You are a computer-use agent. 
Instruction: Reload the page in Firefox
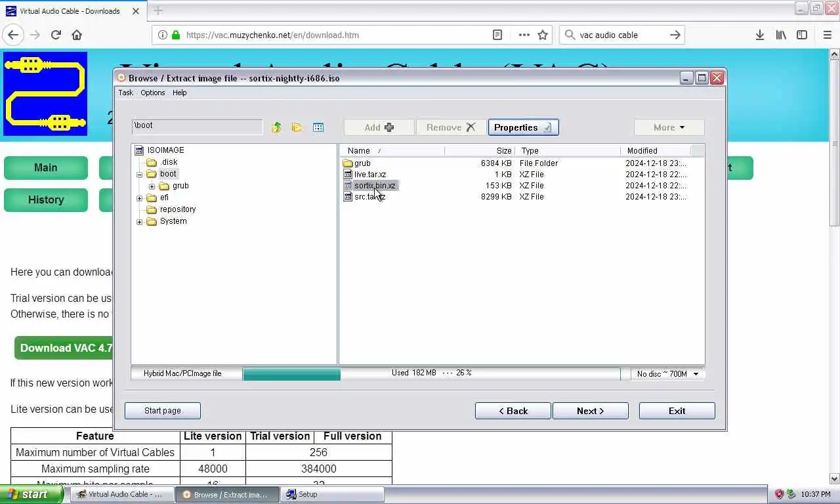click(x=56, y=35)
